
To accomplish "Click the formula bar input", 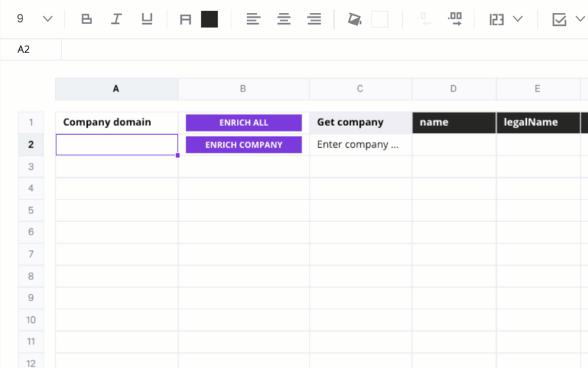I will (325, 49).
